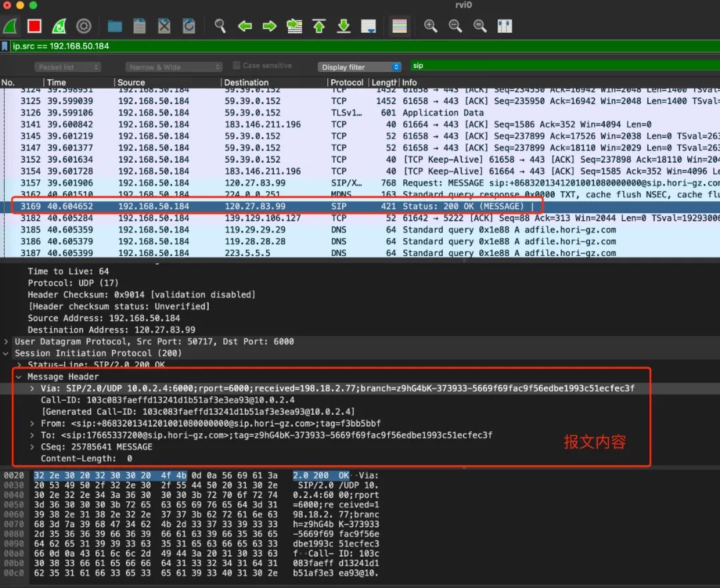
Task: Open a capture file folder icon
Action: [115, 26]
